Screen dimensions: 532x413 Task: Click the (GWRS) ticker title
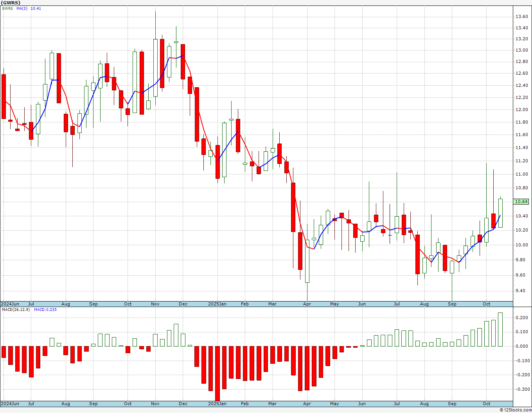tap(11, 3)
